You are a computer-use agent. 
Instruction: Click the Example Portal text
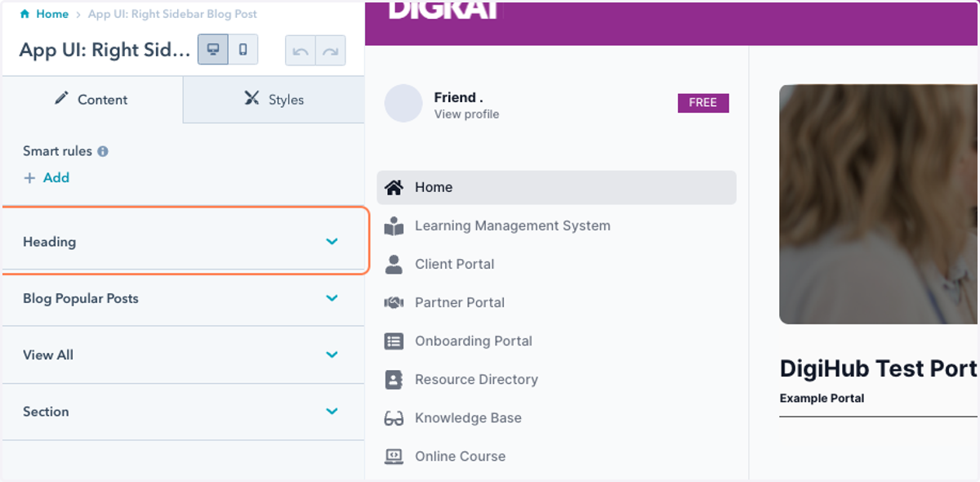(x=822, y=399)
